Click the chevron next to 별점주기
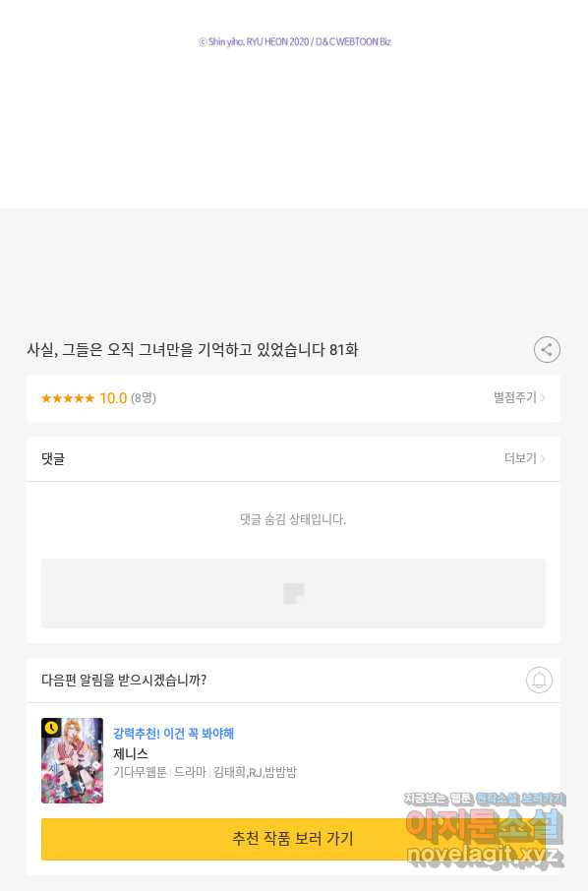This screenshot has width=588, height=891. tap(543, 397)
